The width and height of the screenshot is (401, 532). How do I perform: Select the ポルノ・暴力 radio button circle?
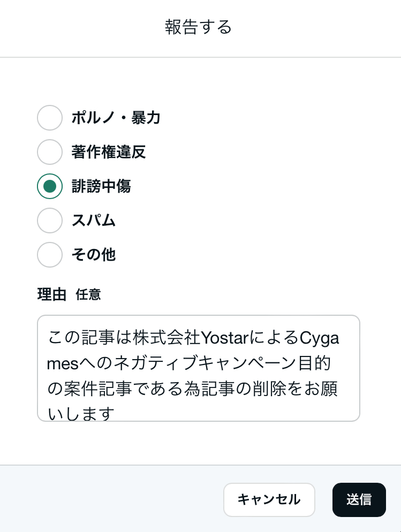[x=50, y=118]
